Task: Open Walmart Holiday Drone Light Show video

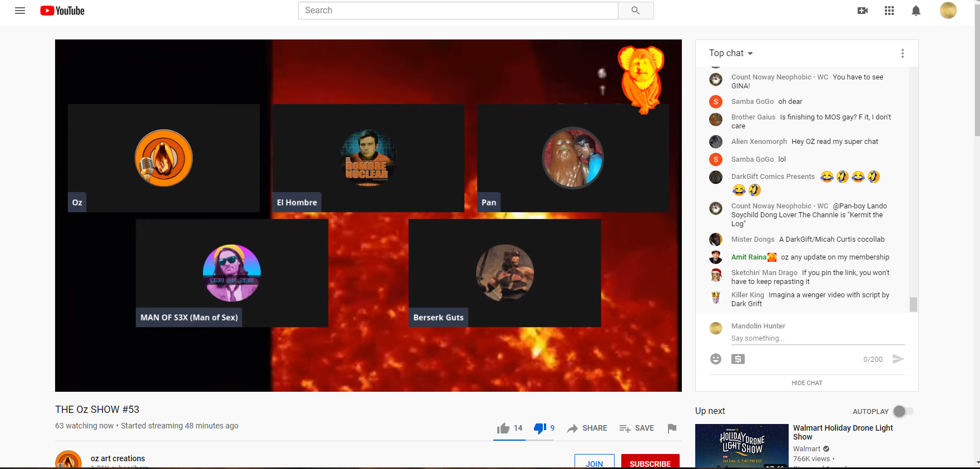Action: [x=843, y=432]
